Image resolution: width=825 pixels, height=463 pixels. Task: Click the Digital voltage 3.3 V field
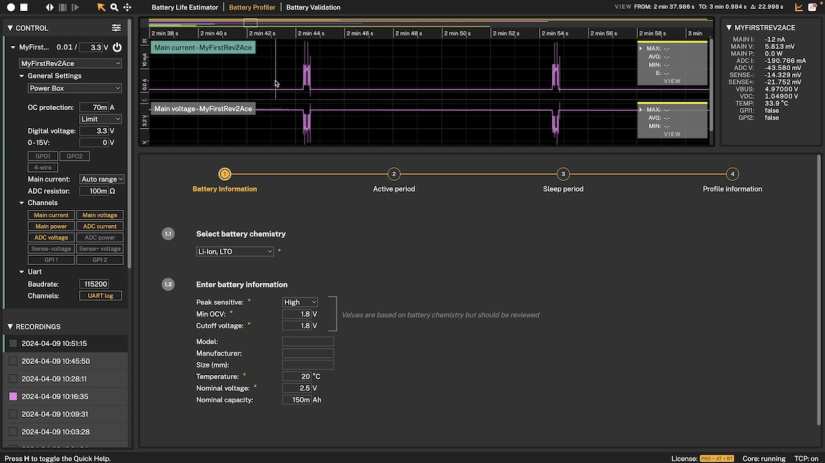click(97, 131)
